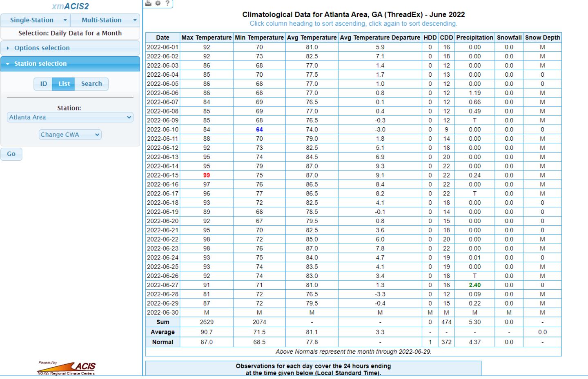
Task: Select the List station input mode
Action: 64,84
